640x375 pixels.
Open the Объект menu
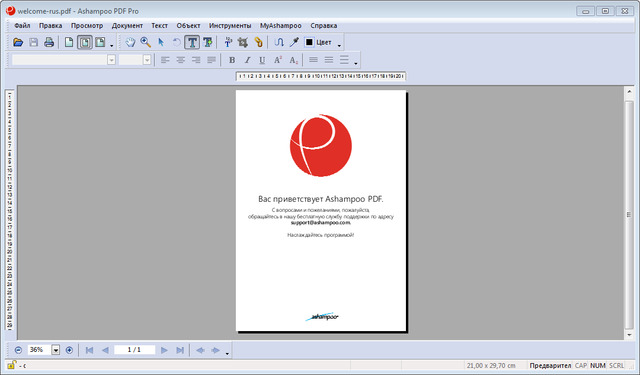[188, 26]
